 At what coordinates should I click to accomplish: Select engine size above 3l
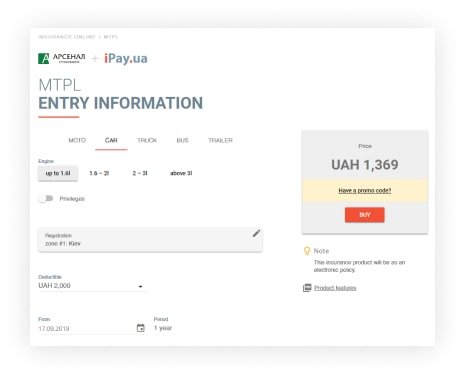click(181, 173)
